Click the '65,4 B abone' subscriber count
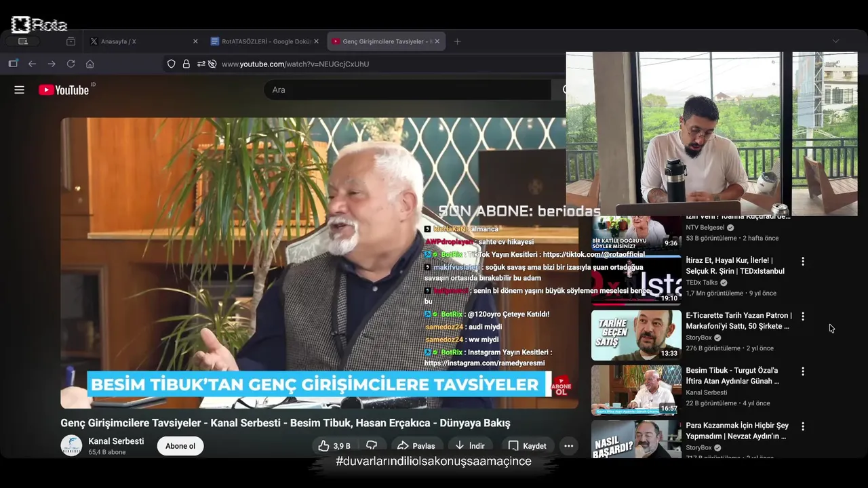Screen dimensions: 868x488 (107, 452)
